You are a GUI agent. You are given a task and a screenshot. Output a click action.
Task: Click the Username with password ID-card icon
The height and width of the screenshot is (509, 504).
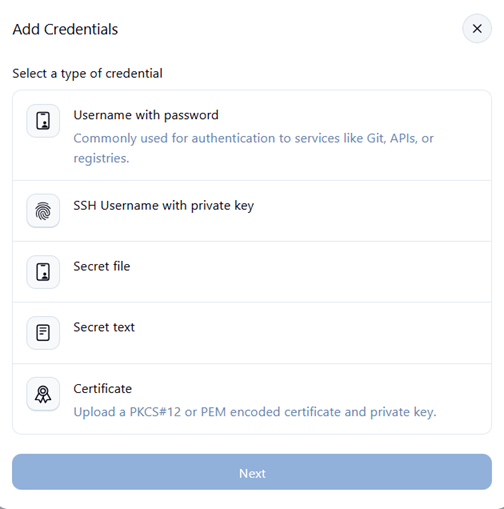[x=43, y=121]
